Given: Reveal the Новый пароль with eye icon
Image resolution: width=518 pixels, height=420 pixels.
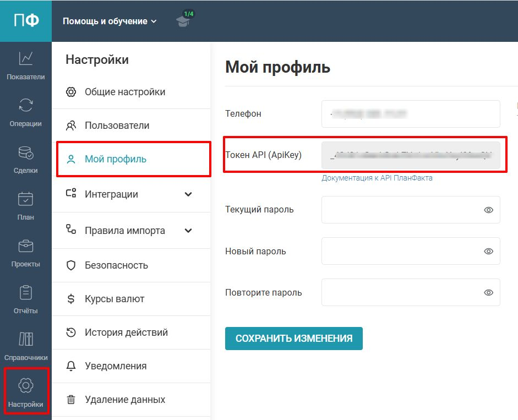Looking at the screenshot, I should pyautogui.click(x=488, y=251).
